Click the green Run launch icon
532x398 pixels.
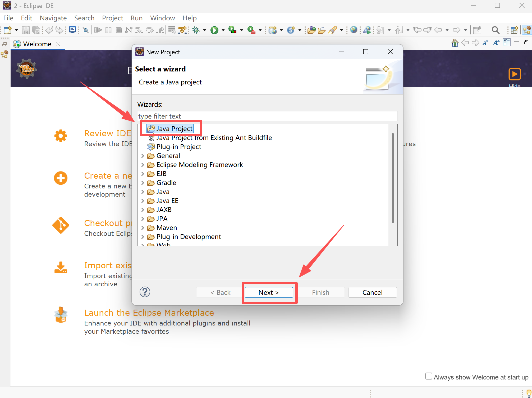pyautogui.click(x=214, y=30)
